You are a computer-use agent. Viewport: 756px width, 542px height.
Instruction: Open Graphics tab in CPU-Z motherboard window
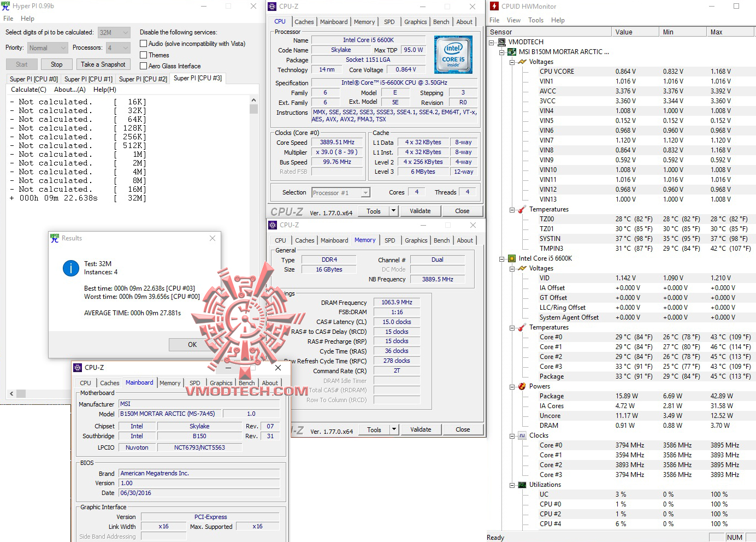tap(221, 383)
